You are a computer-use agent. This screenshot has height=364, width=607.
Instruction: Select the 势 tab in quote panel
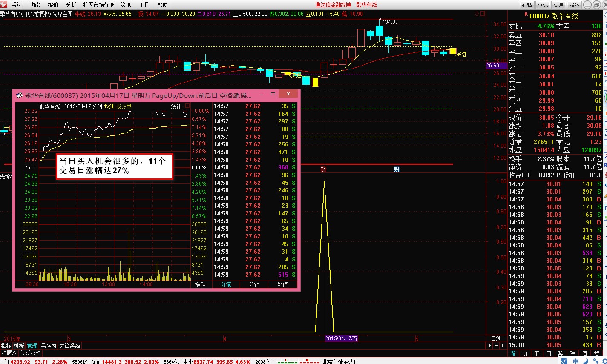(561, 353)
